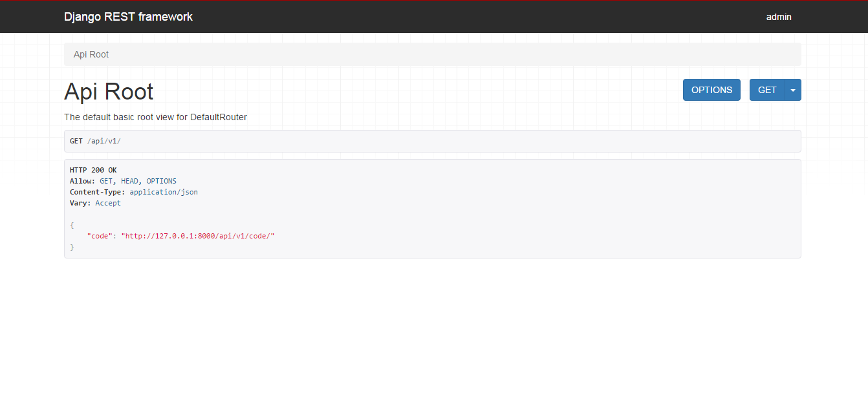
Task: Open the Django REST framework brand link
Action: coord(128,17)
